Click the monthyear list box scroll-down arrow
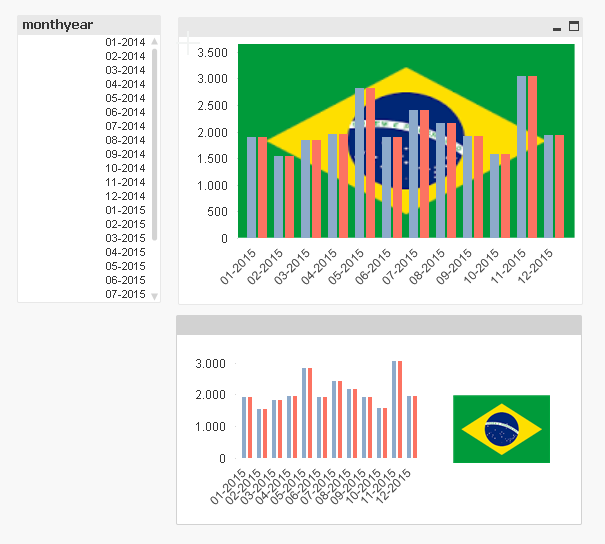This screenshot has width=605, height=544. click(x=155, y=296)
